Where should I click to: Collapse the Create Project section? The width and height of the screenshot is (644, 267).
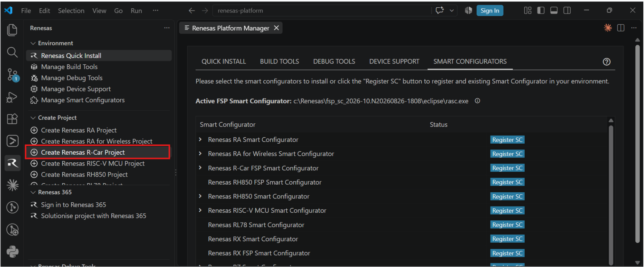[x=33, y=118]
